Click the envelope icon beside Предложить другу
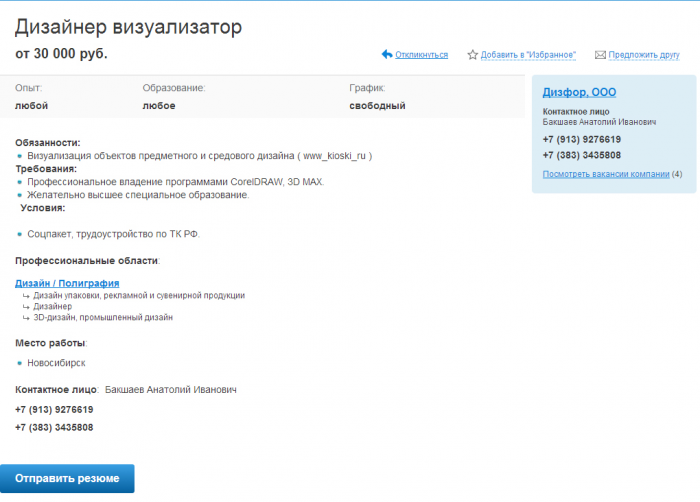Screen dimensions: 700x502 pos(600,55)
